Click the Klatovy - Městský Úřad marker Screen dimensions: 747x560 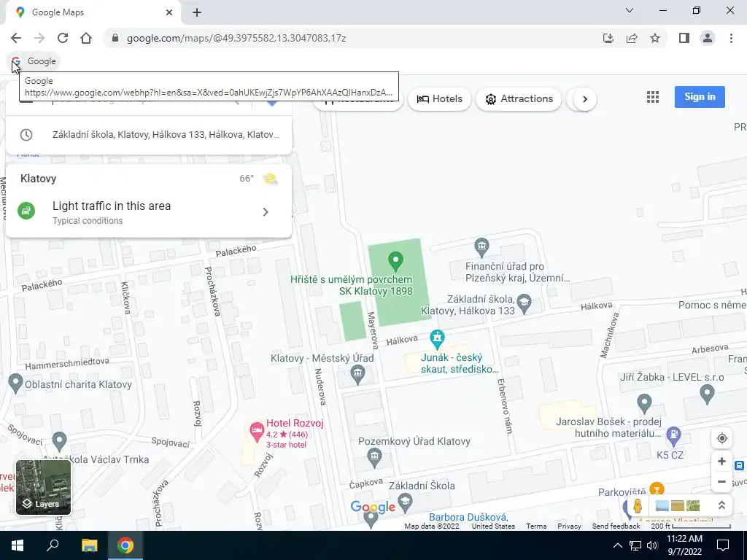point(357,375)
